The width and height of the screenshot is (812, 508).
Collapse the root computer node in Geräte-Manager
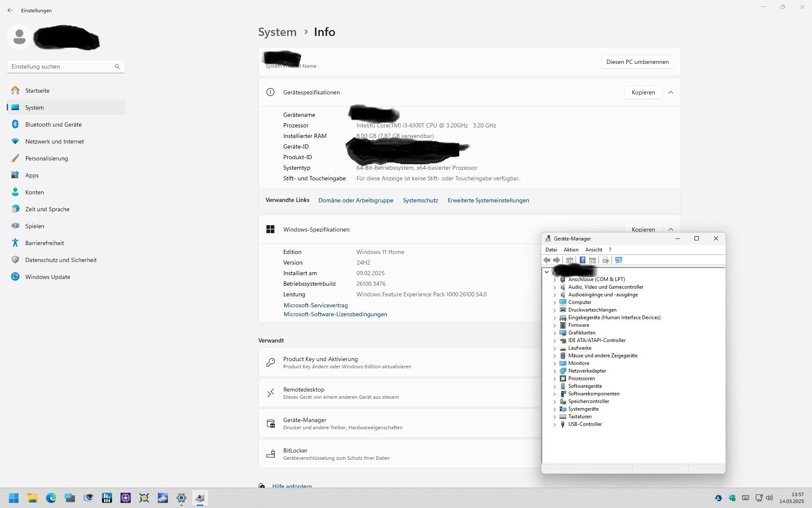pyautogui.click(x=547, y=272)
